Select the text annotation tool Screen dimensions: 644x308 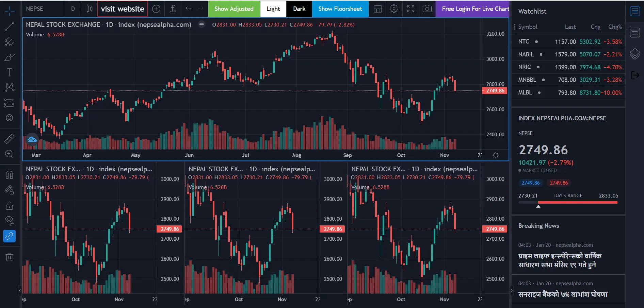pos(9,72)
